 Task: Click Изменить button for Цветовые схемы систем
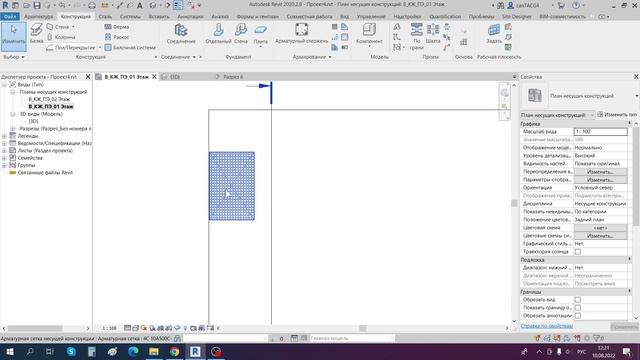click(600, 236)
